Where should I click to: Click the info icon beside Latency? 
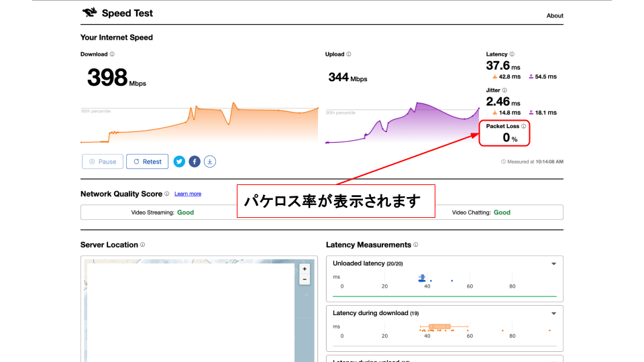(x=512, y=54)
